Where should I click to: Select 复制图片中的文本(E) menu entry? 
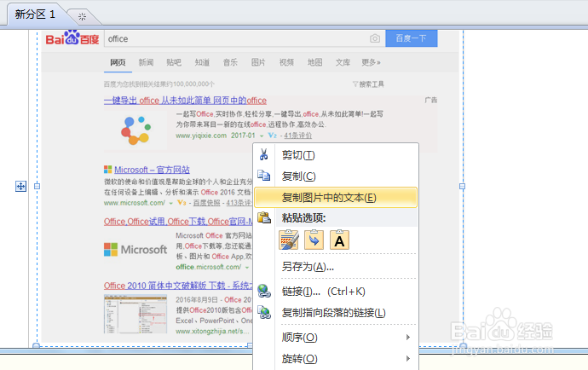(336, 198)
